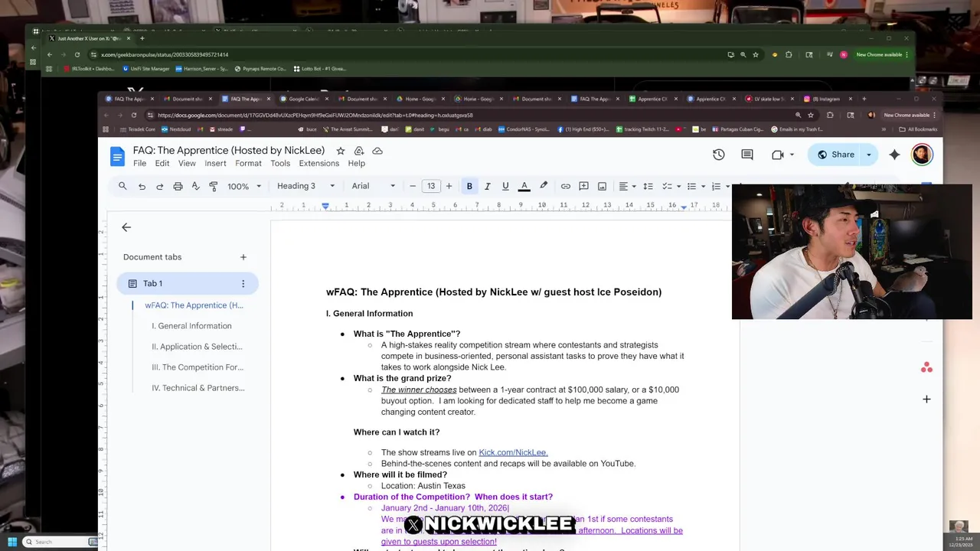Print the document

(x=178, y=186)
